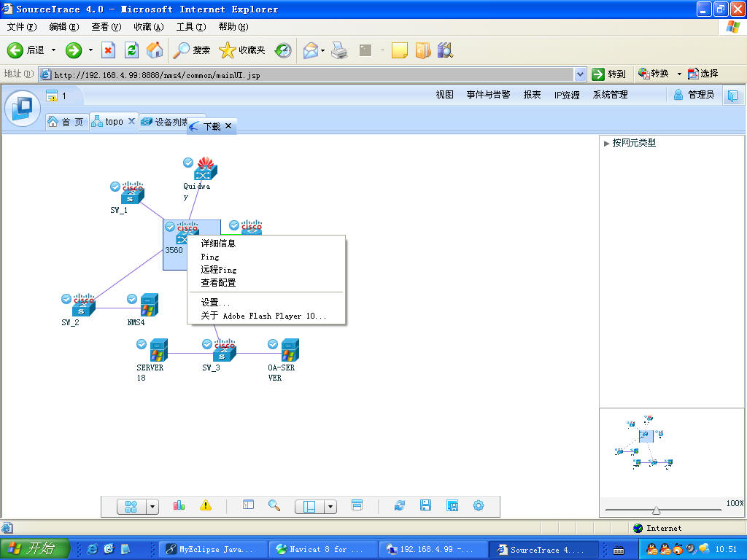This screenshot has width=747, height=560.
Task: Open the back history dropdown arrow
Action: [x=53, y=50]
